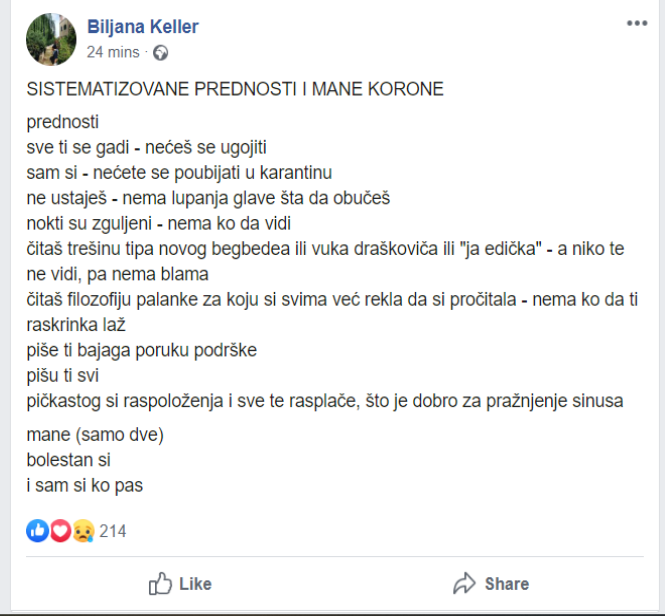This screenshot has height=616, width=665.
Task: Open Biljana Keller's profile picture
Action: pos(52,39)
